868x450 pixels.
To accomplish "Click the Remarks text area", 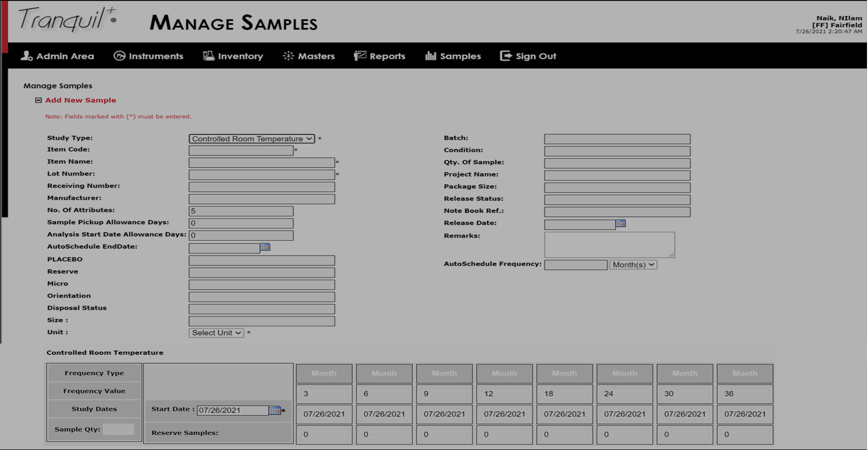I will click(x=609, y=245).
